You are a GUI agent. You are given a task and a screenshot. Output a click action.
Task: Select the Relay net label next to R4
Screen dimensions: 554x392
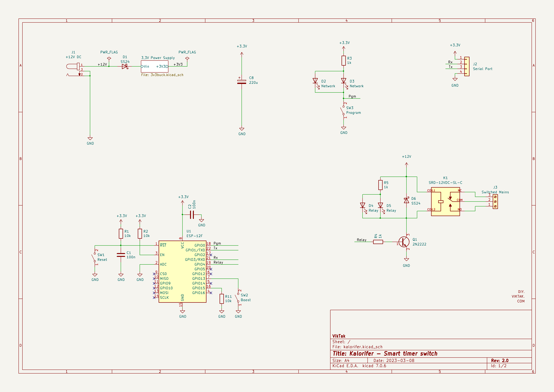click(x=361, y=240)
